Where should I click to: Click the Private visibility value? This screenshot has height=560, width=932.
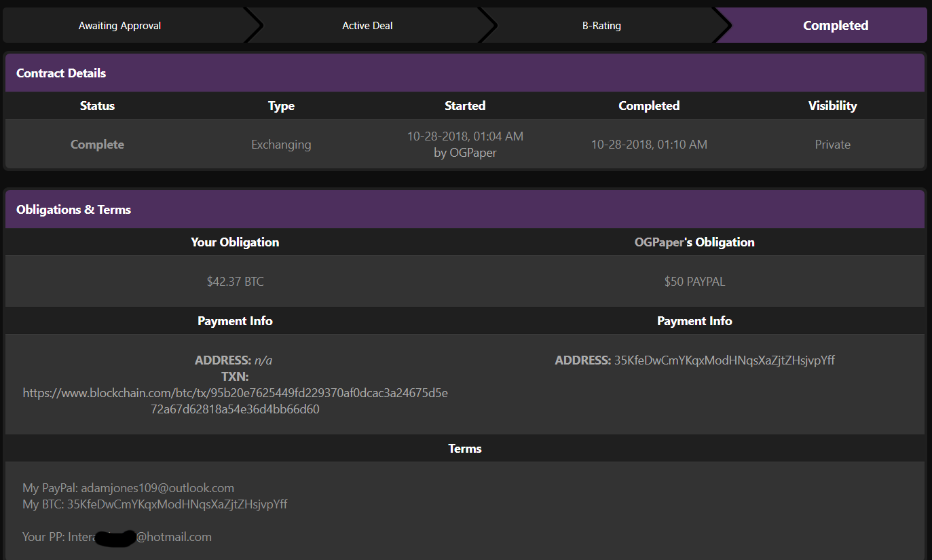[x=833, y=145]
